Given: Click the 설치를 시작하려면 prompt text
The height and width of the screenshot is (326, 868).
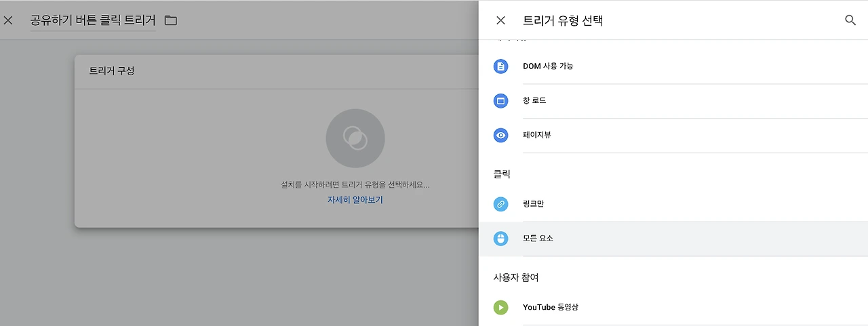Looking at the screenshot, I should (x=355, y=184).
